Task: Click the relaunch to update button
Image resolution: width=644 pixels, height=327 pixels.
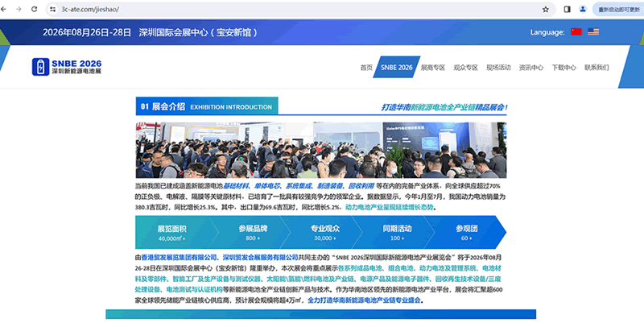Action: [617, 9]
